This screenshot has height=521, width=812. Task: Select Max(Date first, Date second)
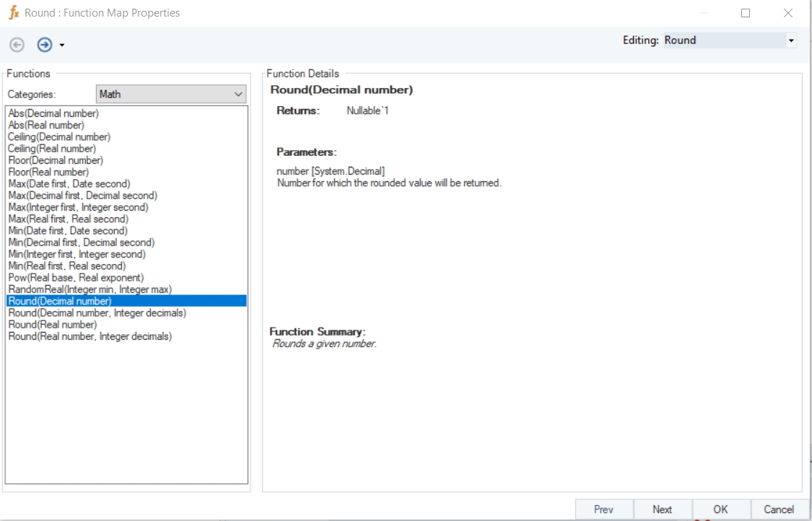point(69,184)
